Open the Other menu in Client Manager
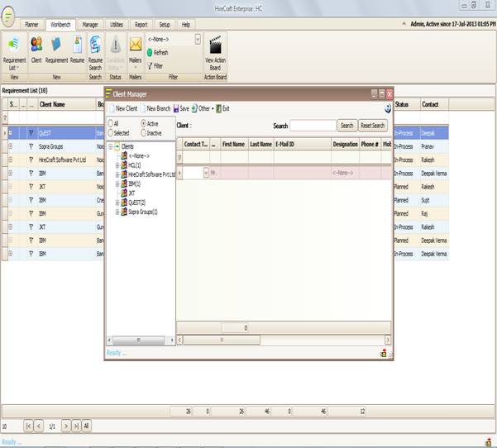 coord(203,108)
